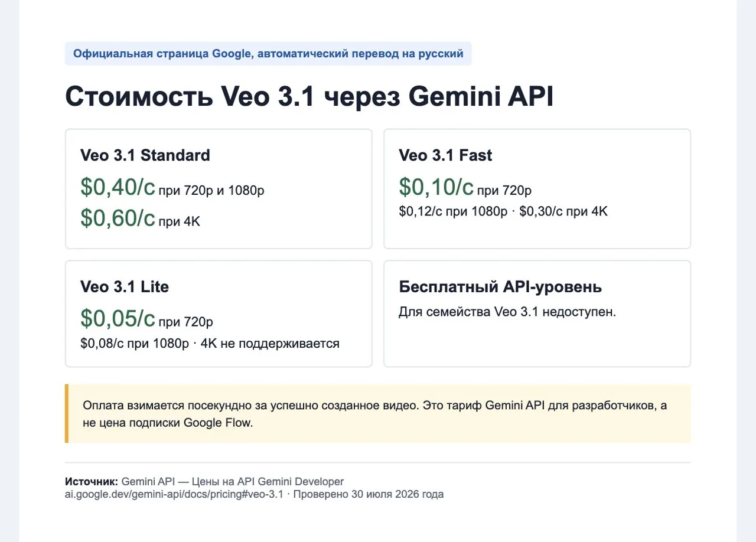756x542 pixels.
Task: Click the "$0,10/с" price
Action: (x=436, y=187)
